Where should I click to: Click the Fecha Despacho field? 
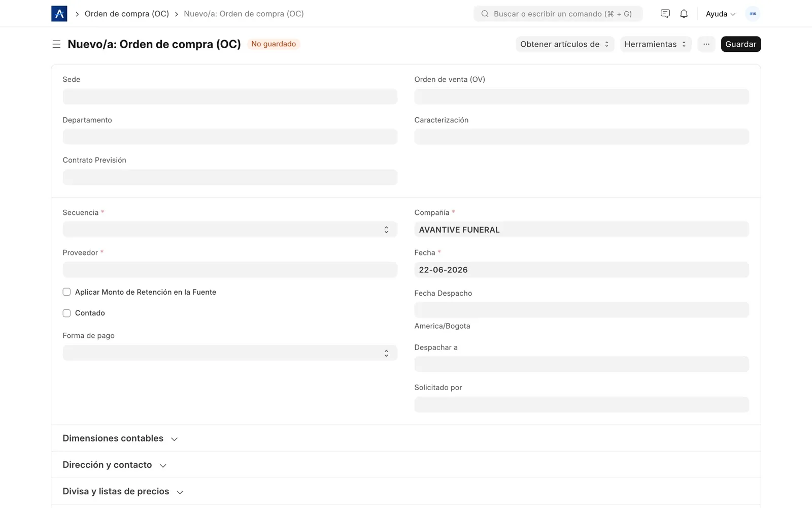(582, 310)
